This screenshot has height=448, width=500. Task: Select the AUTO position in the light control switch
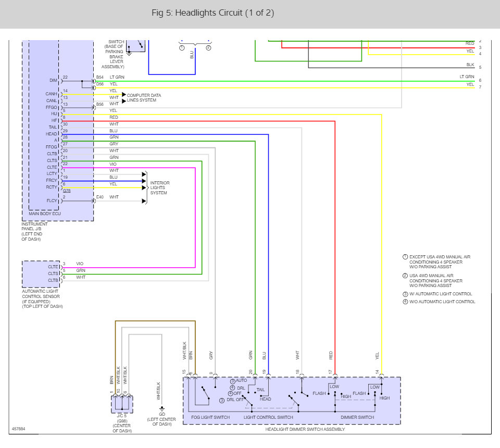[241, 380]
